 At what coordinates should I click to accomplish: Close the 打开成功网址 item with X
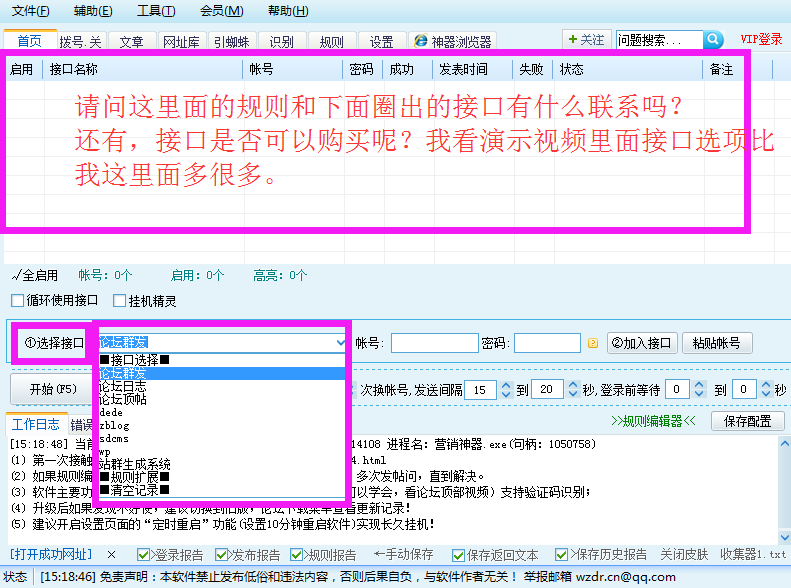tap(111, 554)
